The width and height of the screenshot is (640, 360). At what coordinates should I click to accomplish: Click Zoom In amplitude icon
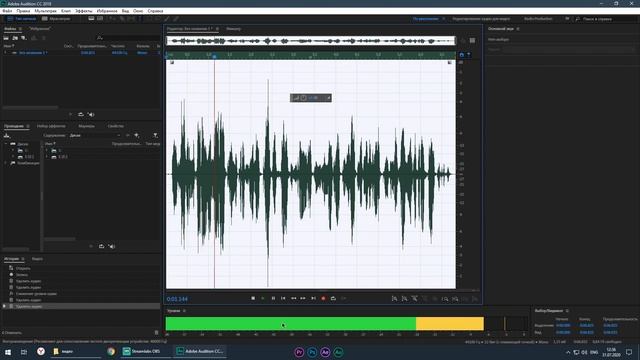(394, 299)
